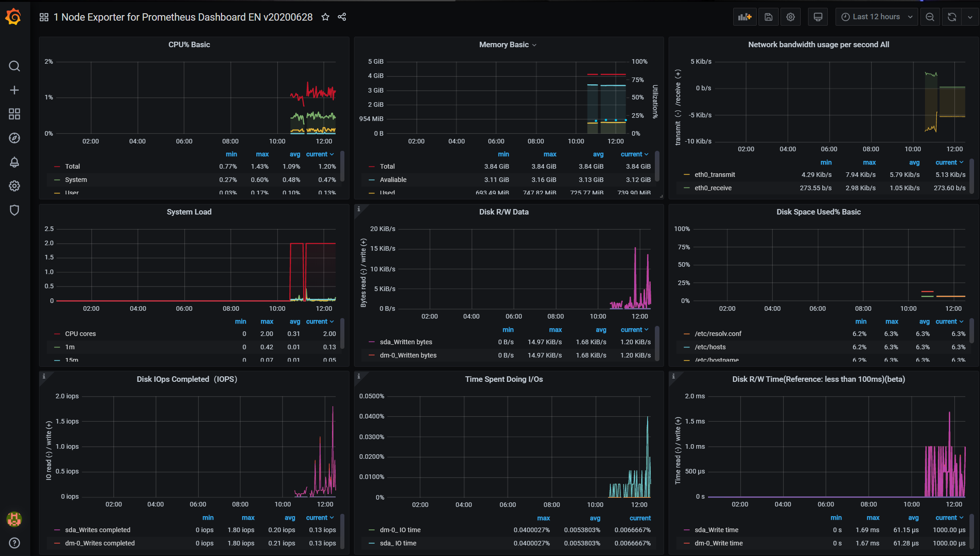The image size is (980, 556).
Task: Click the Grafana logo home icon
Action: pos(13,17)
